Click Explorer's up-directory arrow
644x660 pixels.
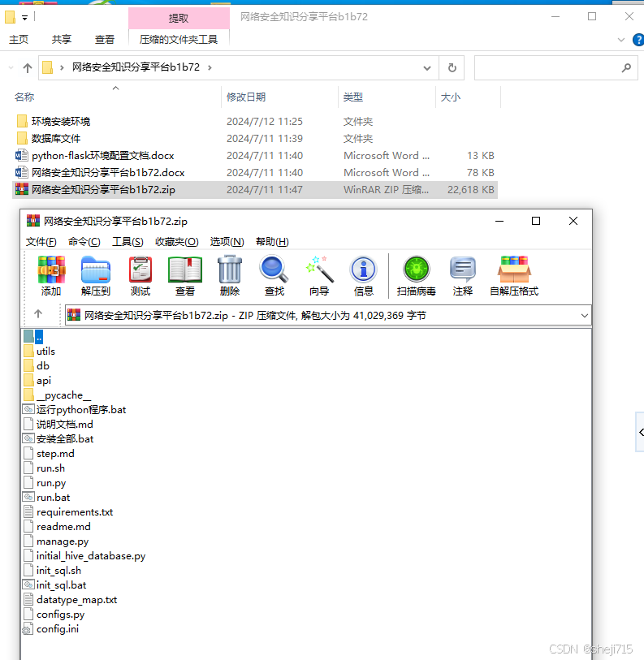click(28, 67)
